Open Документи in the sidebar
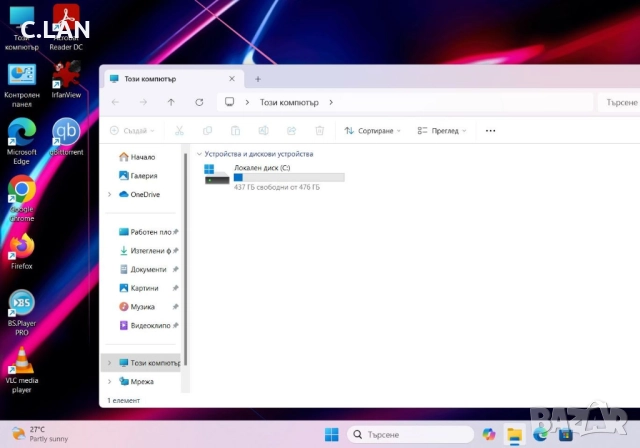 [x=148, y=269]
